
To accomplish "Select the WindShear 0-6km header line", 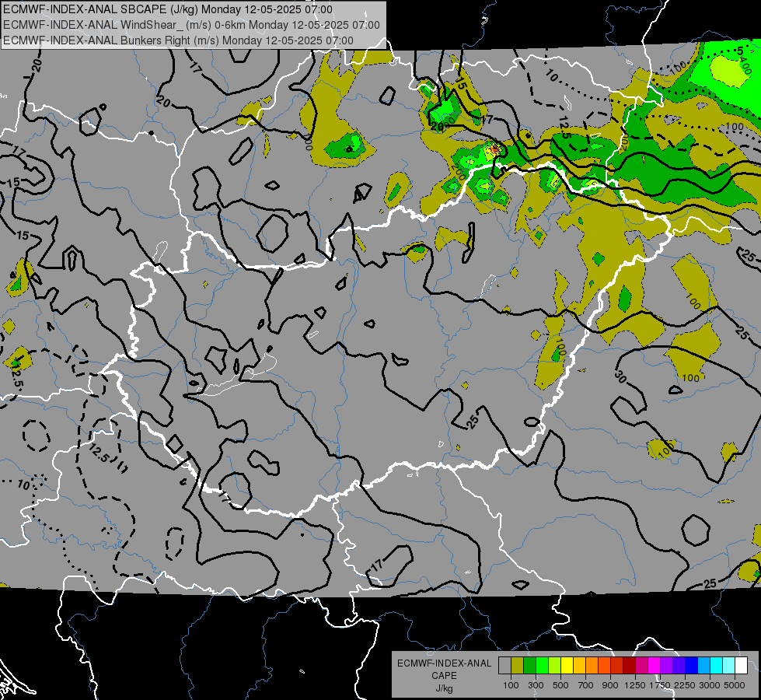I will (191, 25).
